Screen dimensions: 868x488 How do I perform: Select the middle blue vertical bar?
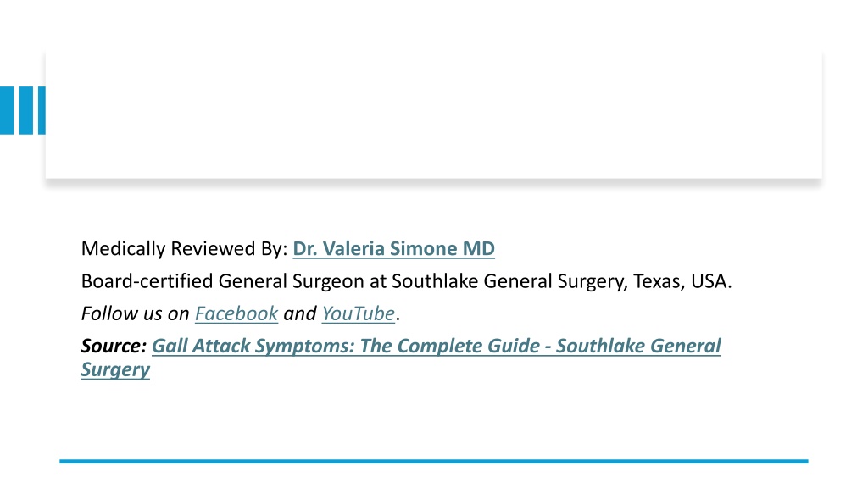(26, 110)
